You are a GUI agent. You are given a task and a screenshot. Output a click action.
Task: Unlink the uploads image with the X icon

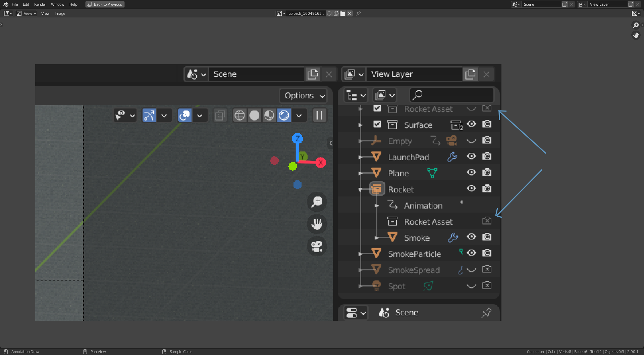(x=350, y=13)
